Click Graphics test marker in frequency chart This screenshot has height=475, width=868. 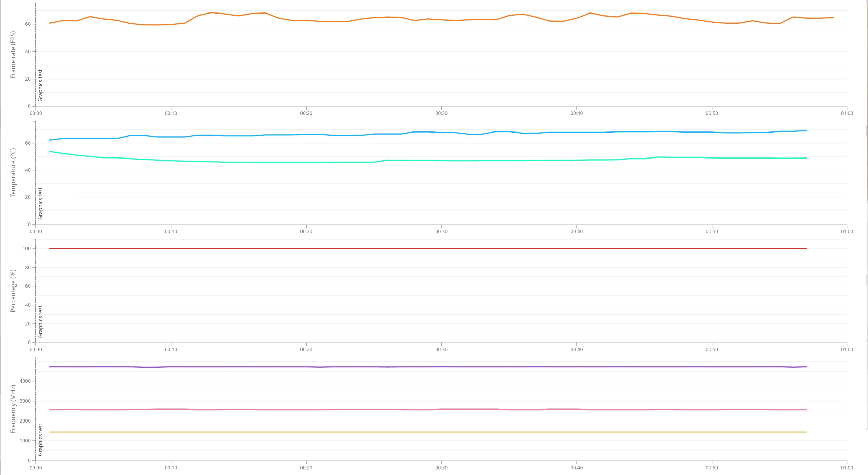click(41, 440)
